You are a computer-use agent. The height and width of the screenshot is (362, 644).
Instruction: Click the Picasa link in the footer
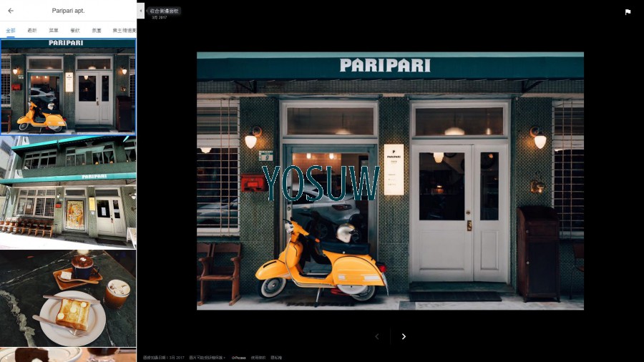pos(238,358)
